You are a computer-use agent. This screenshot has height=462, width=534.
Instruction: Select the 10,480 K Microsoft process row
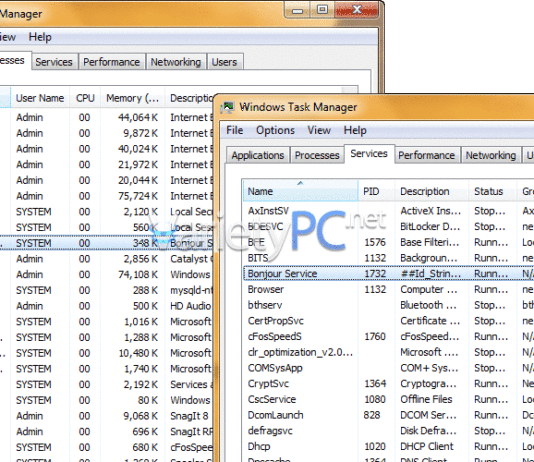click(x=107, y=353)
